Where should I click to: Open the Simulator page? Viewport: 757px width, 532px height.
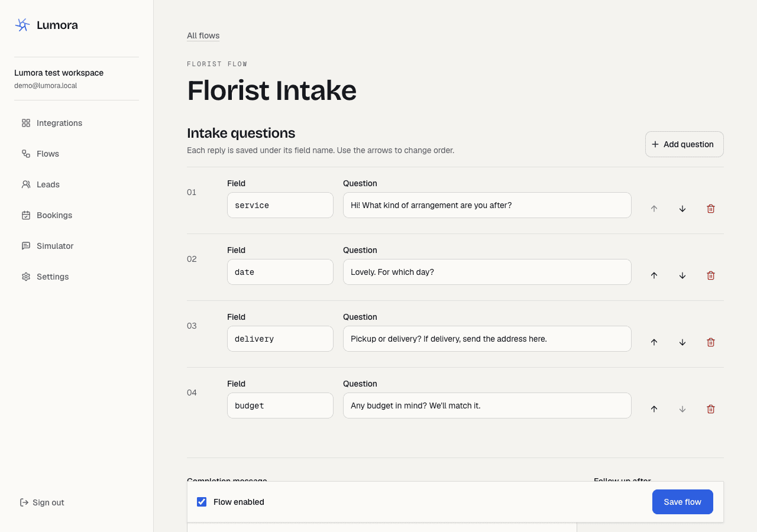(76, 246)
